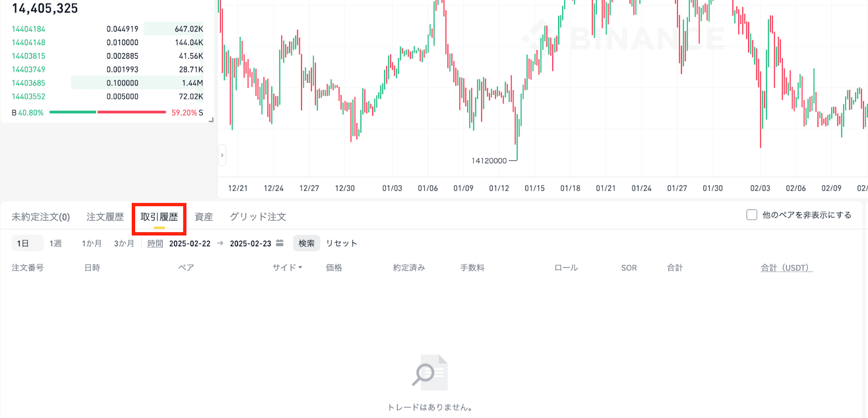Click the リセット reset link
868x418 pixels.
pyautogui.click(x=341, y=243)
